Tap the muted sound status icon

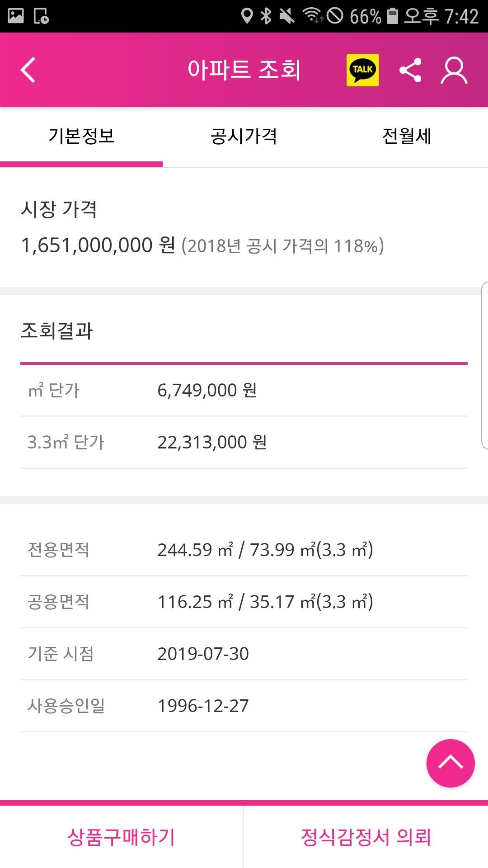point(286,16)
